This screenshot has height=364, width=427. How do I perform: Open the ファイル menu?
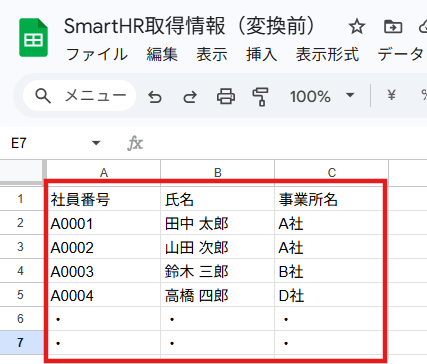[97, 54]
